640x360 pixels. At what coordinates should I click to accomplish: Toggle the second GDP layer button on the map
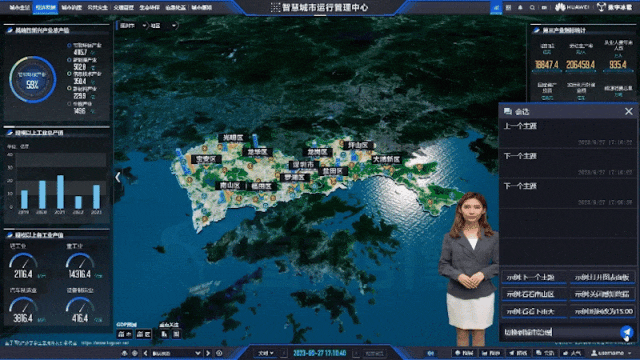143,334
